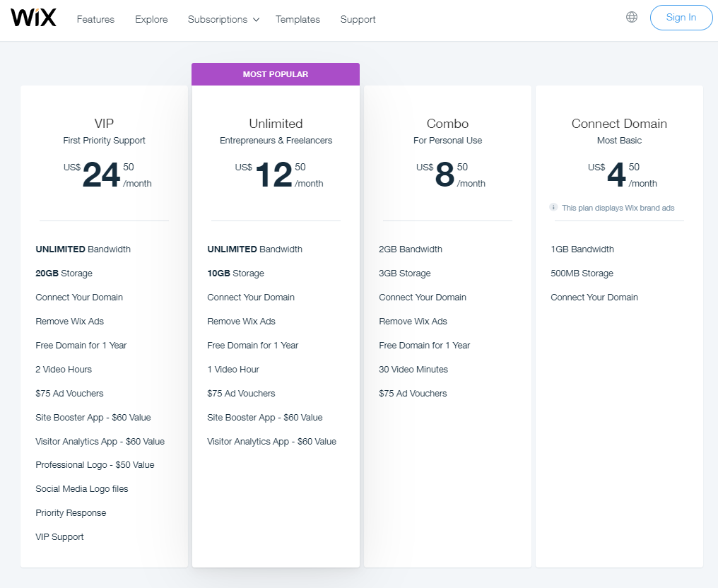Click 'Remove Wix Ads' in VIP plan

(x=69, y=321)
